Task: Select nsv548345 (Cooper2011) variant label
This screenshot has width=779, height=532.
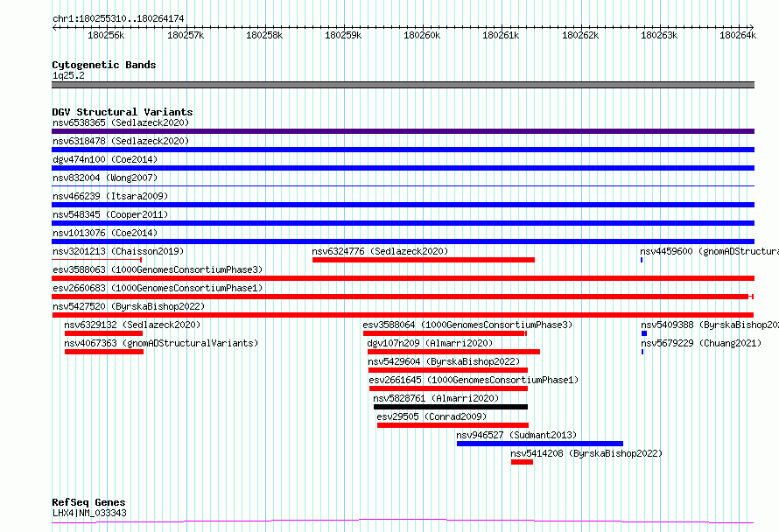Action: (x=110, y=214)
